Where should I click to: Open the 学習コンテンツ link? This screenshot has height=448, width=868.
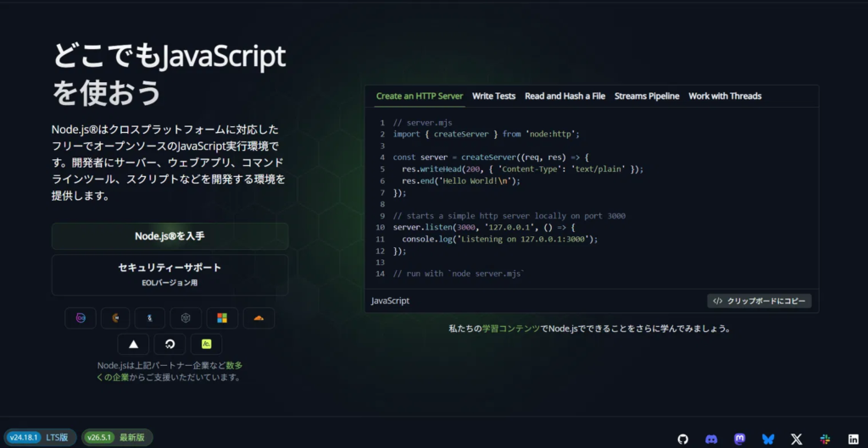point(510,329)
